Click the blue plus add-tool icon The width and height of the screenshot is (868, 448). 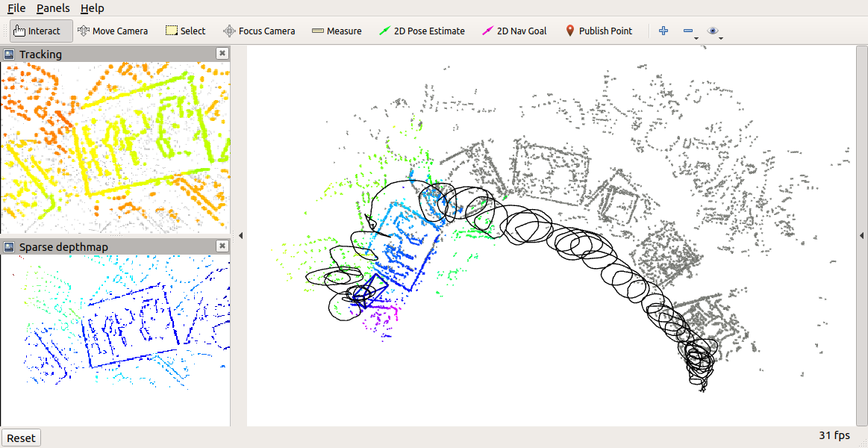pyautogui.click(x=664, y=31)
